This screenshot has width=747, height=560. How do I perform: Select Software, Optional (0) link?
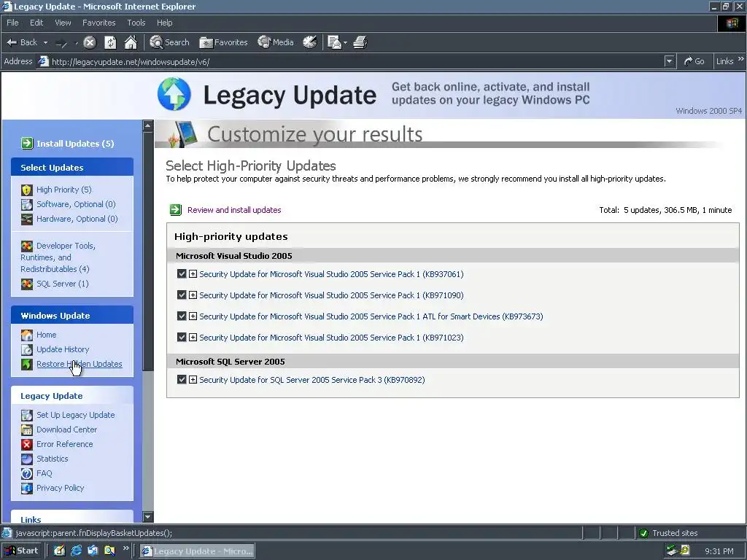tap(76, 204)
